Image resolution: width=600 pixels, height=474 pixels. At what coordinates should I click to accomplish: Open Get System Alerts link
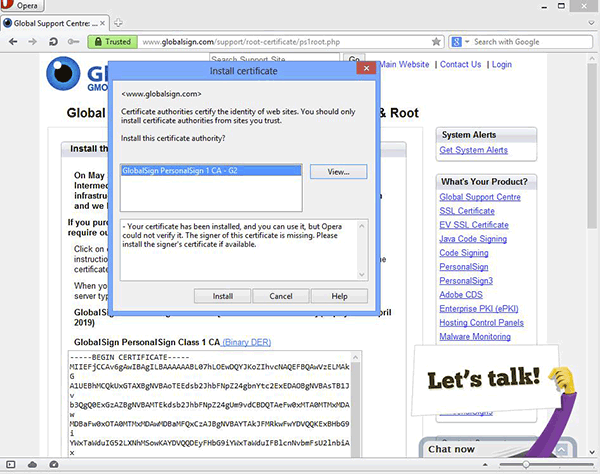point(473,150)
